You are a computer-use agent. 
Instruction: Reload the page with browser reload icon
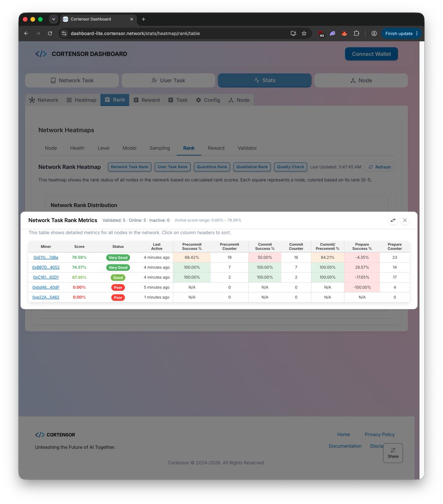[50, 34]
